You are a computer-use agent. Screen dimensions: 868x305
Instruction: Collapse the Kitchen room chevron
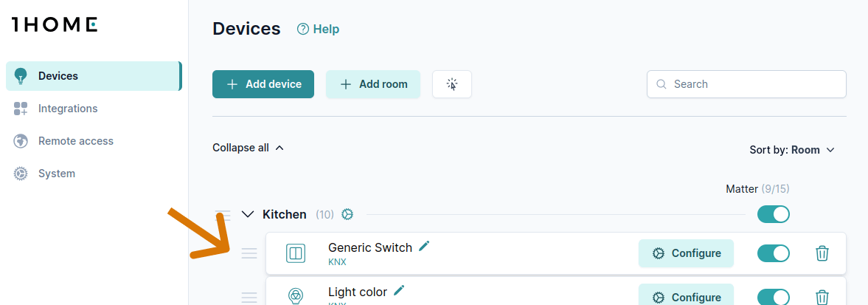tap(248, 214)
